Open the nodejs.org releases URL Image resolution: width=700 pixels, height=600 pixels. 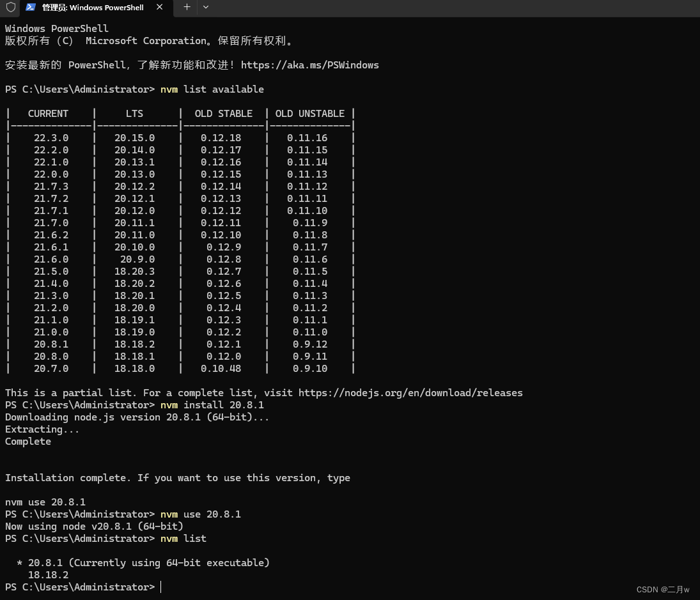coord(410,393)
